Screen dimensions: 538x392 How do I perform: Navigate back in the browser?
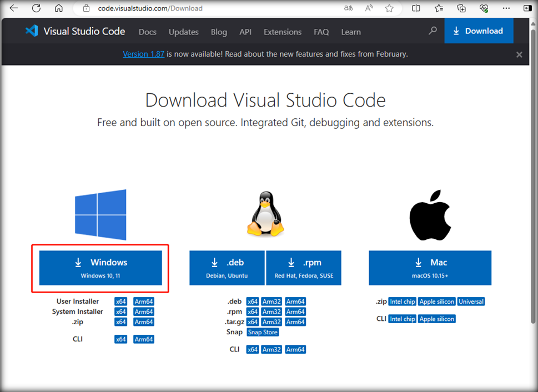point(13,8)
